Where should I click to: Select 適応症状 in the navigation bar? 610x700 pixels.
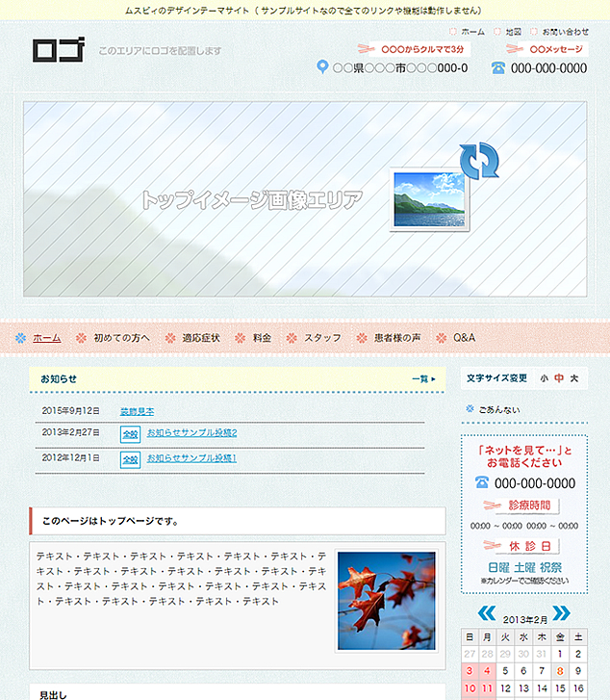(x=201, y=338)
